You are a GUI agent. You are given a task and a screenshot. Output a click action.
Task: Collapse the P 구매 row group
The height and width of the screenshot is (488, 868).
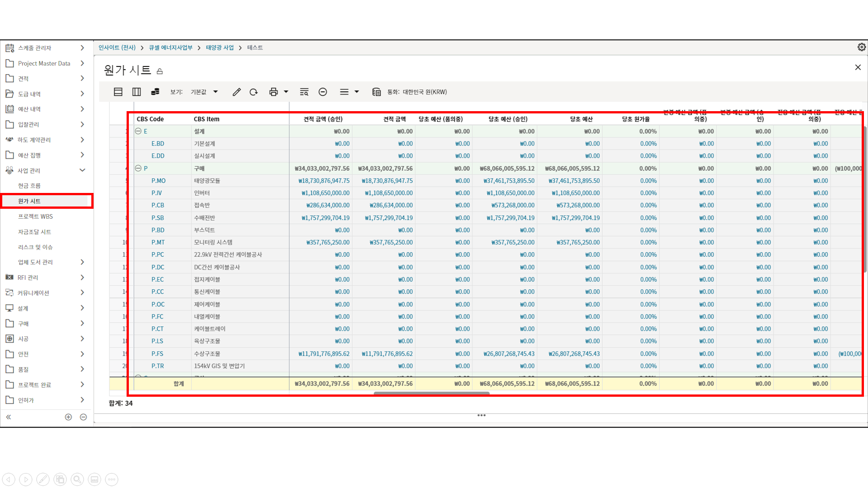(x=138, y=168)
